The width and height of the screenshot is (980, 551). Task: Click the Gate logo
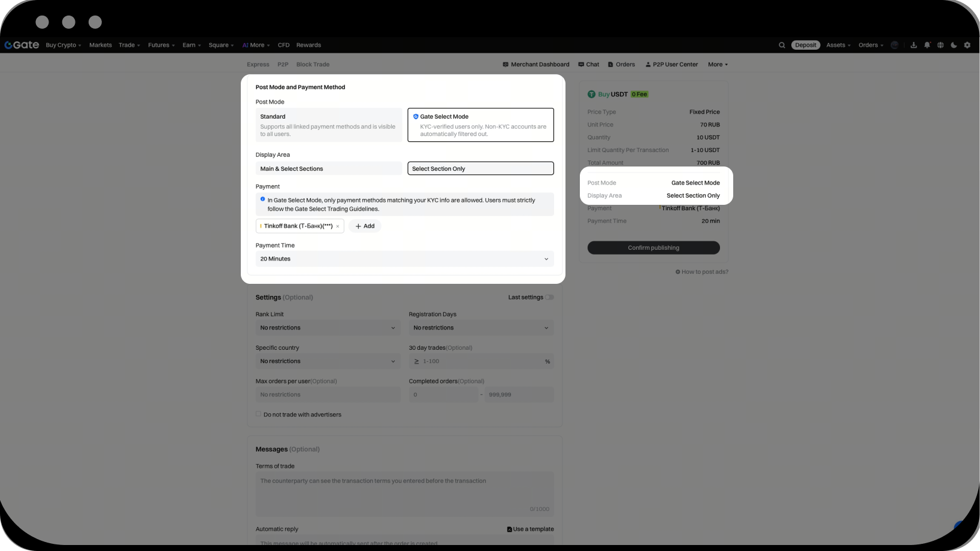pyautogui.click(x=22, y=45)
